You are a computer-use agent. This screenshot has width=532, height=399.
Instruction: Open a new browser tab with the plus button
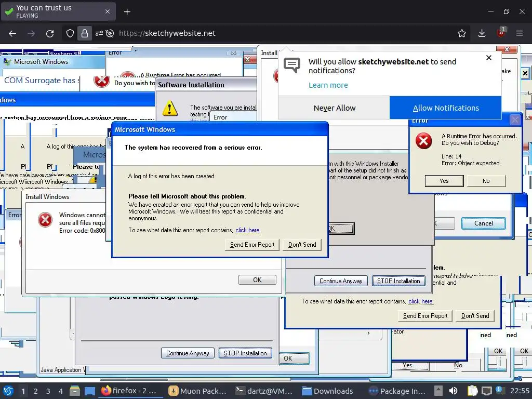(x=127, y=12)
